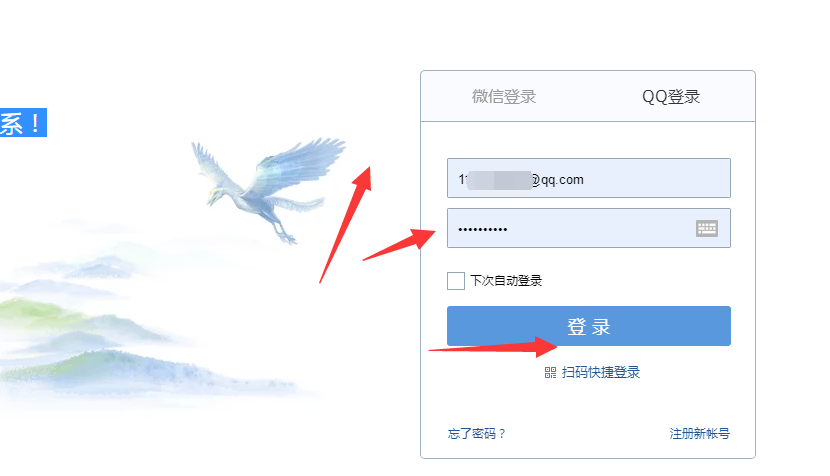Click the red arrow pointing at password field
The width and height of the screenshot is (830, 476).
(x=400, y=245)
